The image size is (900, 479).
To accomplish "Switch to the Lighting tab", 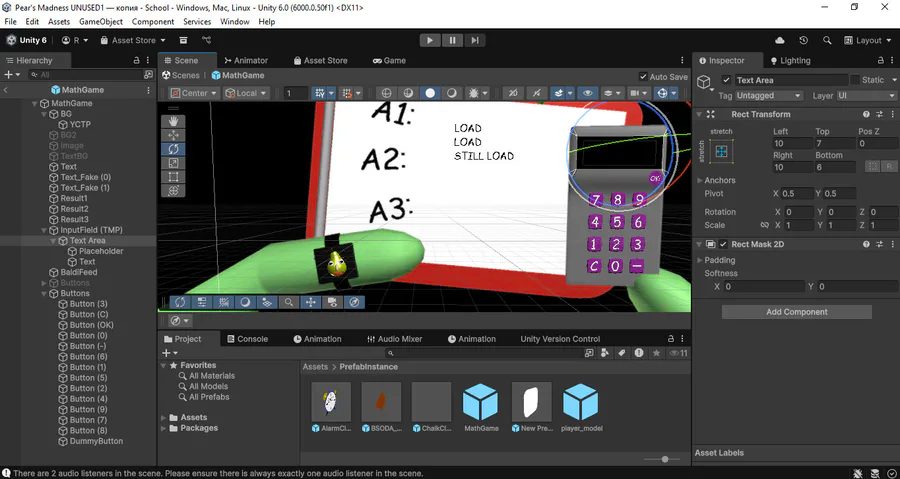I will click(x=790, y=60).
